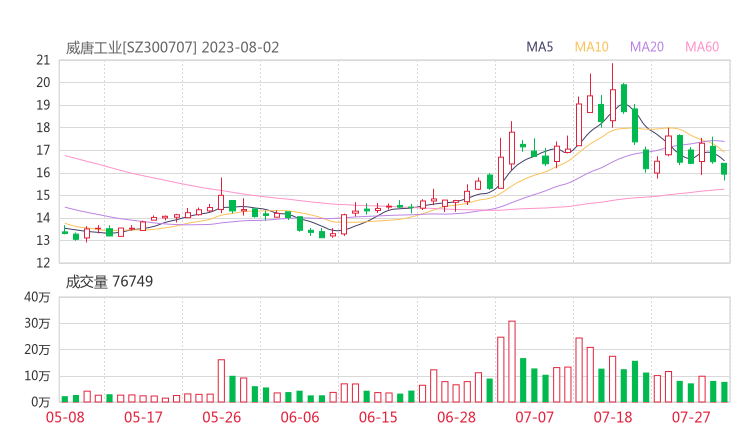The height and width of the screenshot is (440, 740).
Task: Click the 06-06 date axis label
Action: tap(300, 417)
